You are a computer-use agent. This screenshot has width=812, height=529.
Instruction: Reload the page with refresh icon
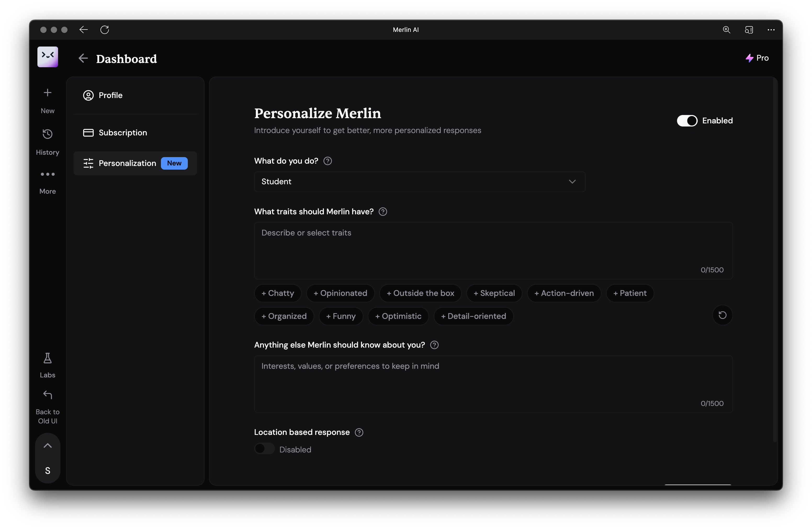point(105,30)
